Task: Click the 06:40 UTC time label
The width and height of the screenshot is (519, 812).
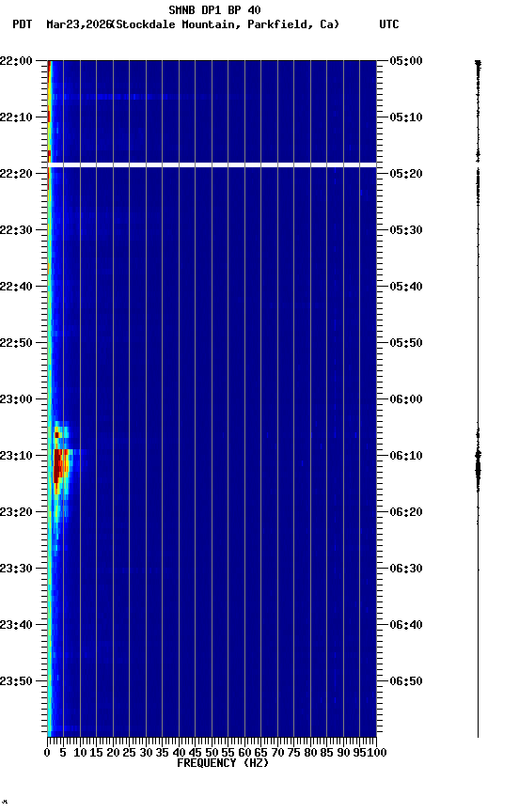Action: (406, 626)
